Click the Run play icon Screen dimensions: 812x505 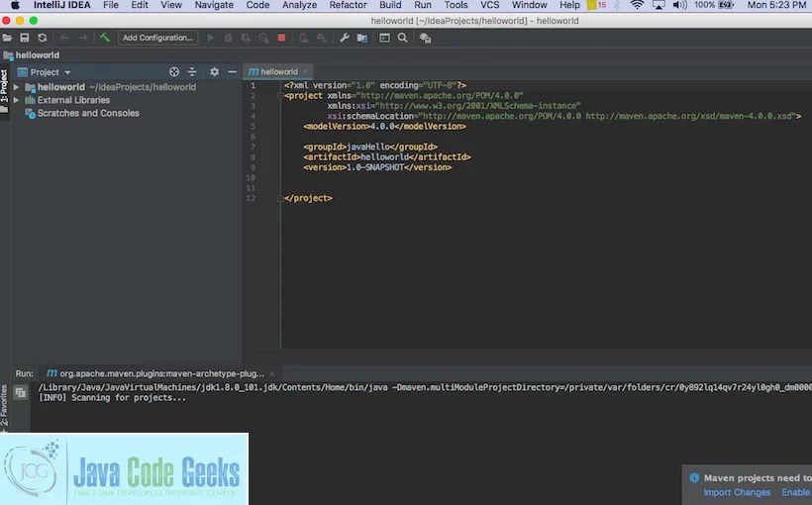click(210, 38)
